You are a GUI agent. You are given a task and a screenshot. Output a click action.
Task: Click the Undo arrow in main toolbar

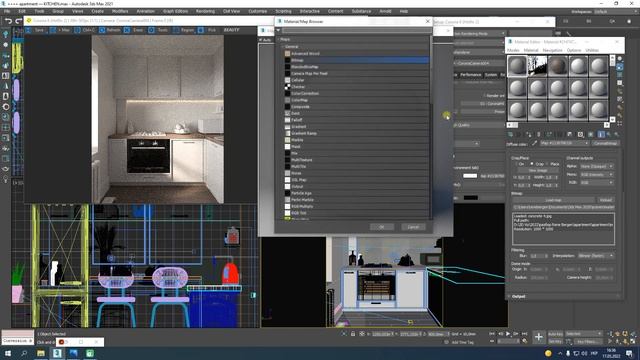pos(8,21)
